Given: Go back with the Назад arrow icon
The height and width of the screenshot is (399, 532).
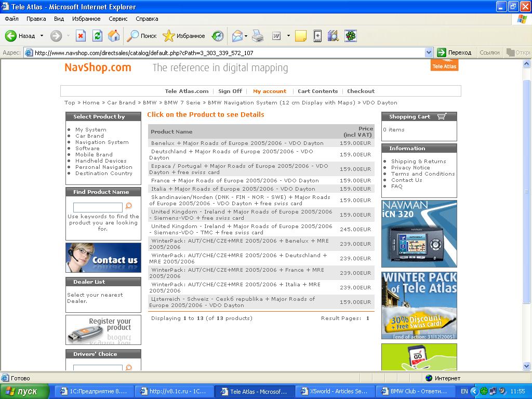Looking at the screenshot, I should [x=11, y=36].
